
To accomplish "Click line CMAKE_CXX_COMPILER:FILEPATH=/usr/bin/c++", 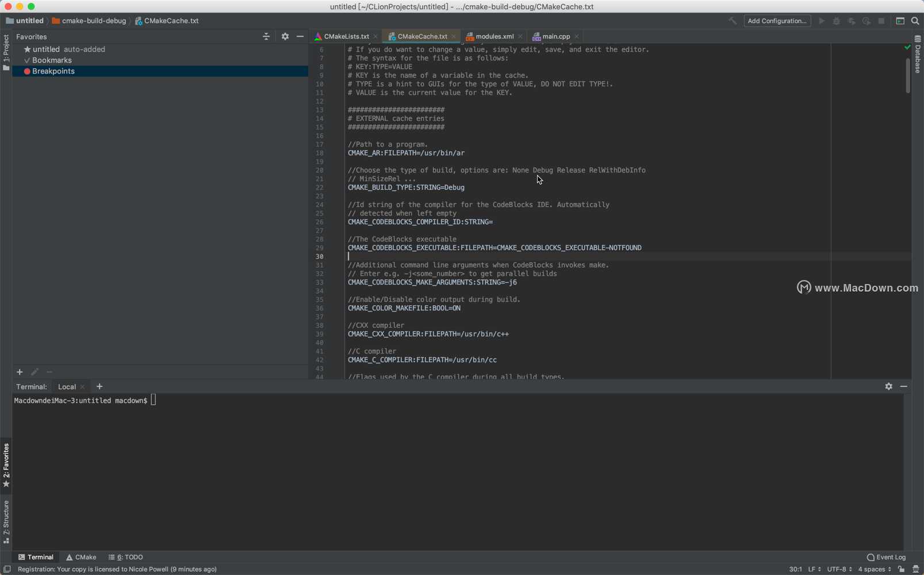I will click(x=428, y=334).
